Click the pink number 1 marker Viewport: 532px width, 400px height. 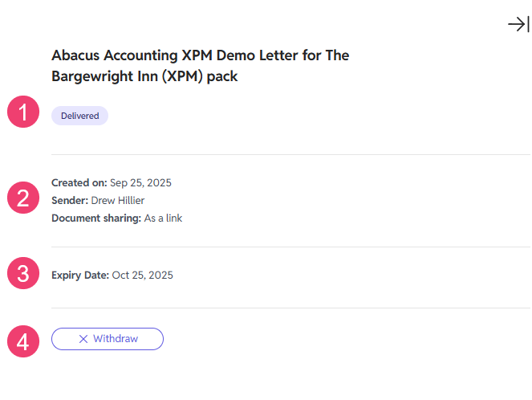point(23,112)
